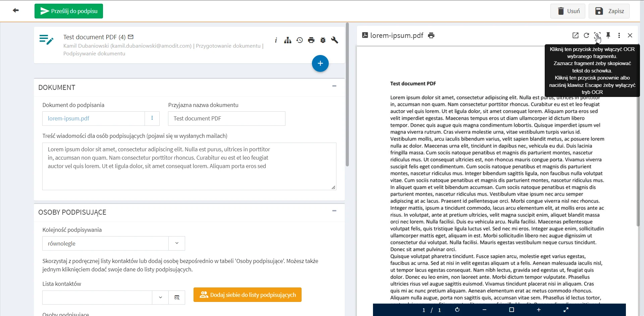Screen dimensions: 644x316
Task: Toggle OCR selection mode in the preview
Action: click(x=597, y=35)
